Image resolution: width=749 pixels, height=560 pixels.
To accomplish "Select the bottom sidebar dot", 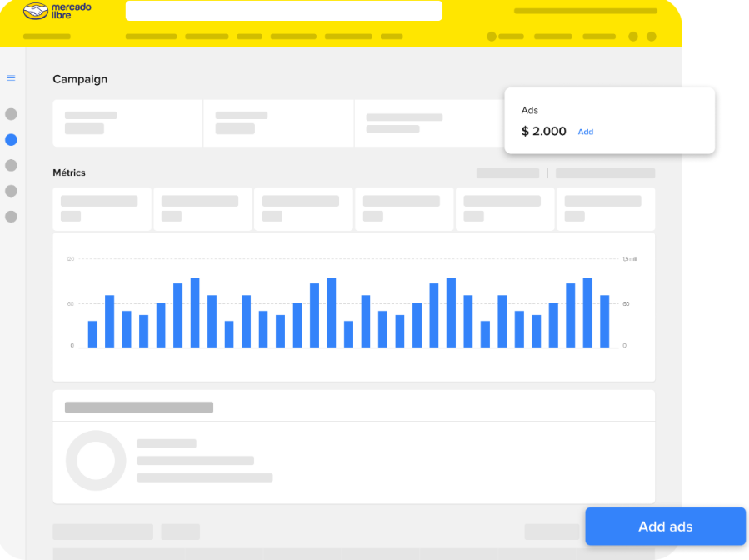I will pos(11,217).
